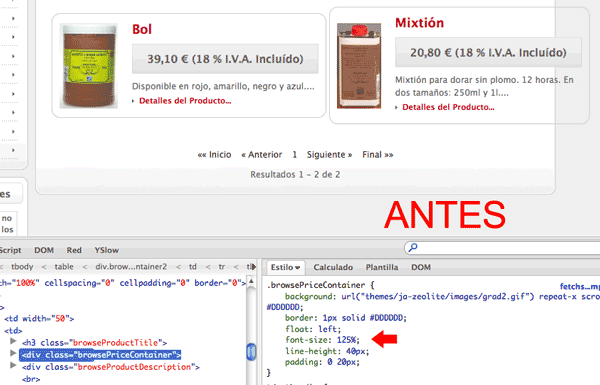Switch to the Calculado side tab
The image size is (600, 385).
point(333,268)
